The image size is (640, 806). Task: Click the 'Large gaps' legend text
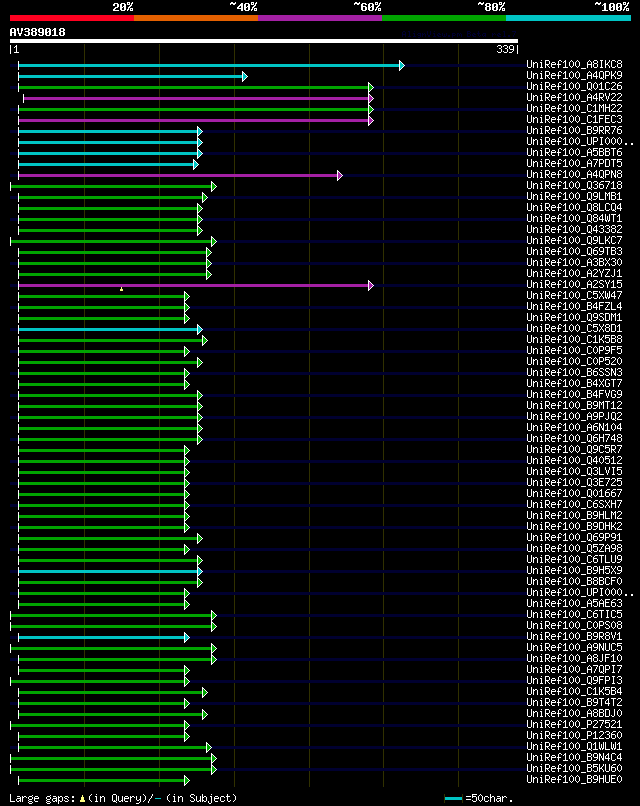pos(43,798)
